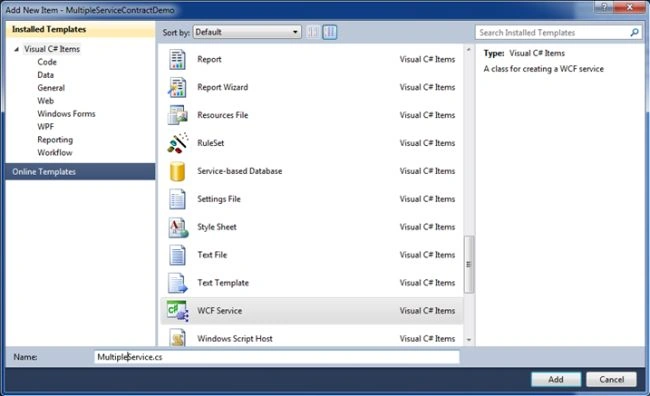Screen dimensions: 650x396
Task: Select the Settings File template name
Action: 219,199
